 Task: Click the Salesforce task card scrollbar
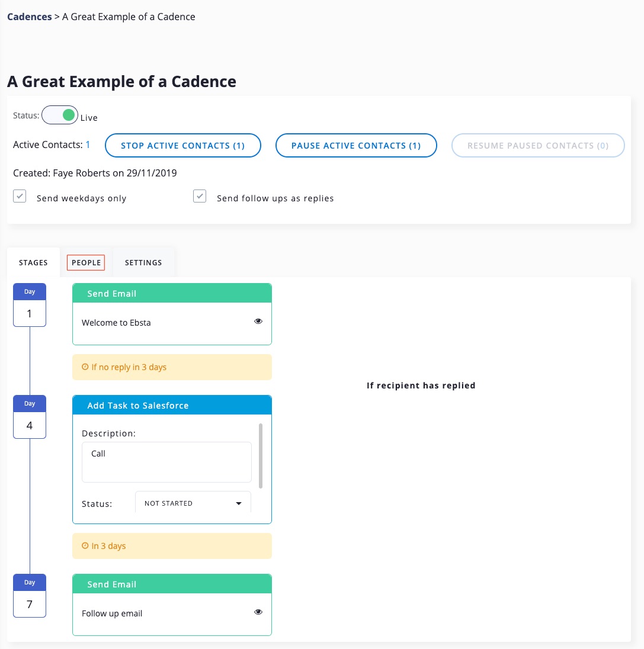coord(261,455)
